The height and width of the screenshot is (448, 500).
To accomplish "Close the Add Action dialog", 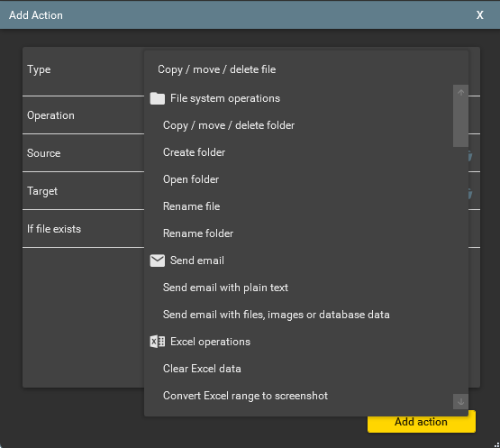I will coord(479,15).
